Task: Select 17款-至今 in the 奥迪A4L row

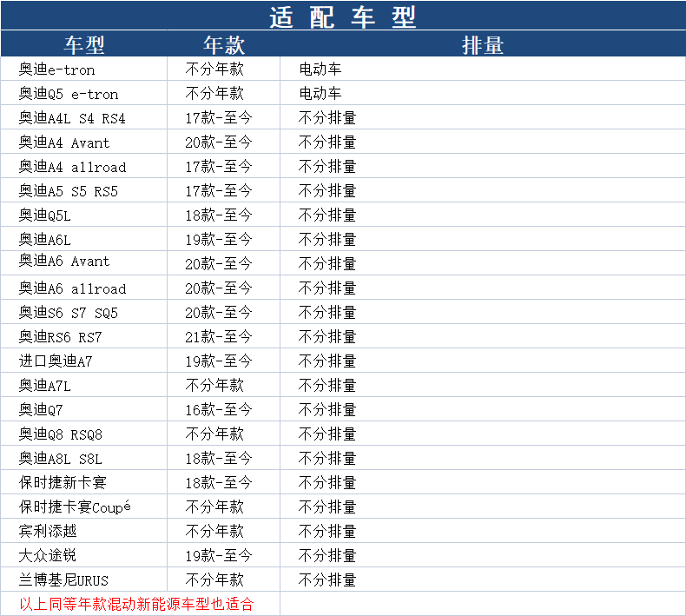Action: 219,118
